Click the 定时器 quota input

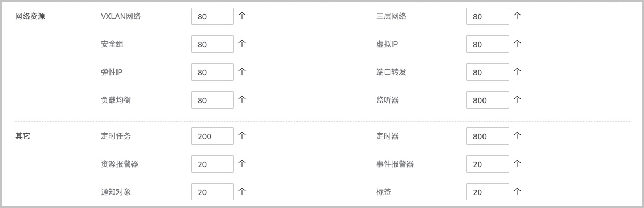pyautogui.click(x=488, y=136)
